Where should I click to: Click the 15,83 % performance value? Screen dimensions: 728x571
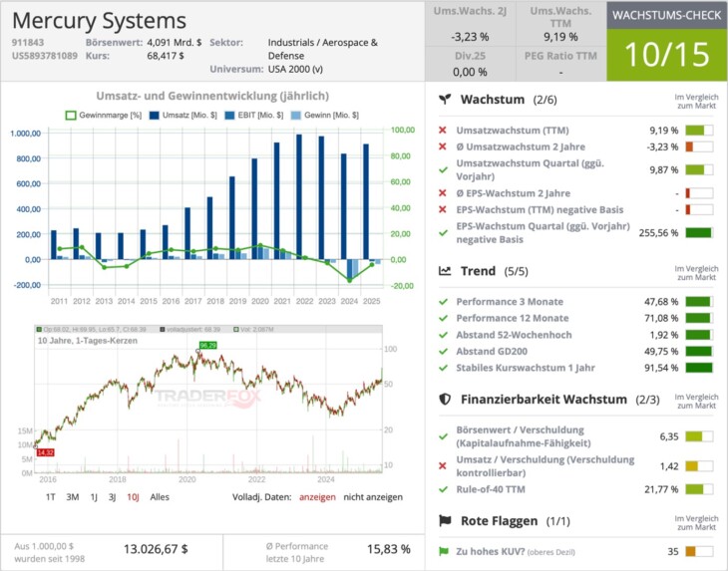(x=389, y=549)
